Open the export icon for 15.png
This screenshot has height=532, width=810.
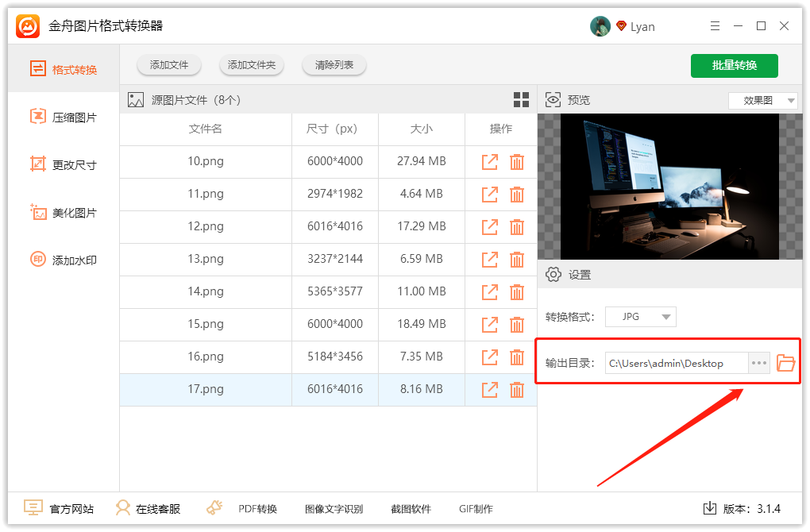tap(490, 325)
